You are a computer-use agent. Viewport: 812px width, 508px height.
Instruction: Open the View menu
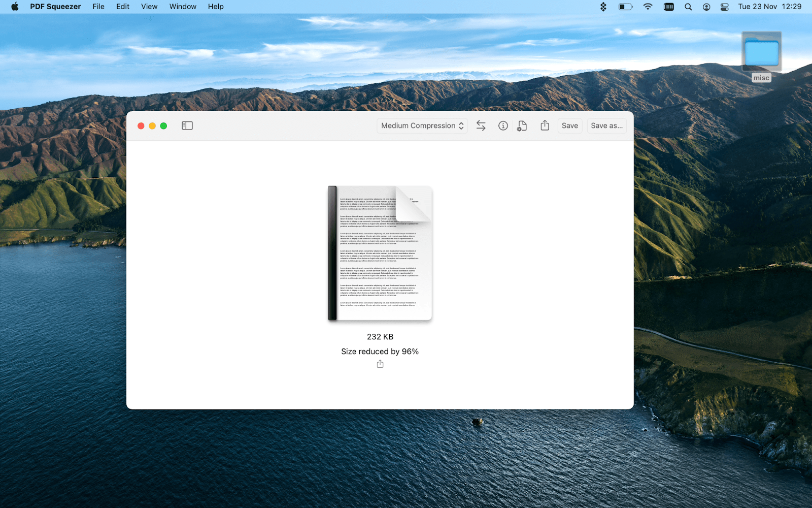(x=149, y=7)
